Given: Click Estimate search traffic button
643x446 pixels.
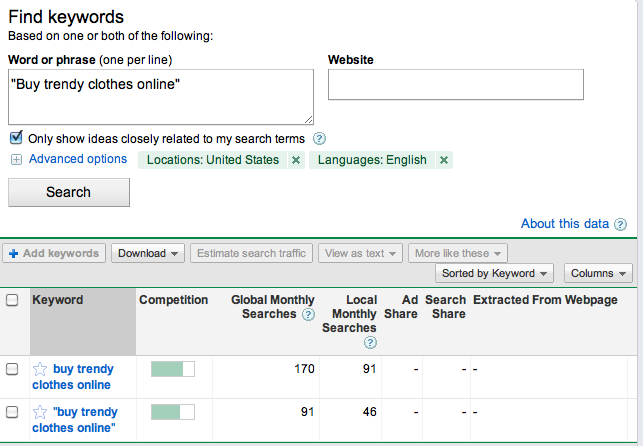Looking at the screenshot, I should tap(251, 253).
